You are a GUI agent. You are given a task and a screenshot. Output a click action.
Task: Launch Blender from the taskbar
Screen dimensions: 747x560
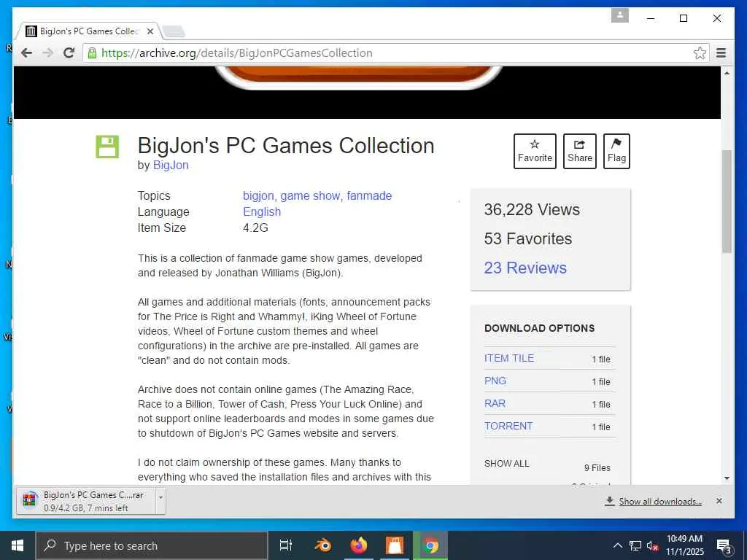tap(322, 545)
